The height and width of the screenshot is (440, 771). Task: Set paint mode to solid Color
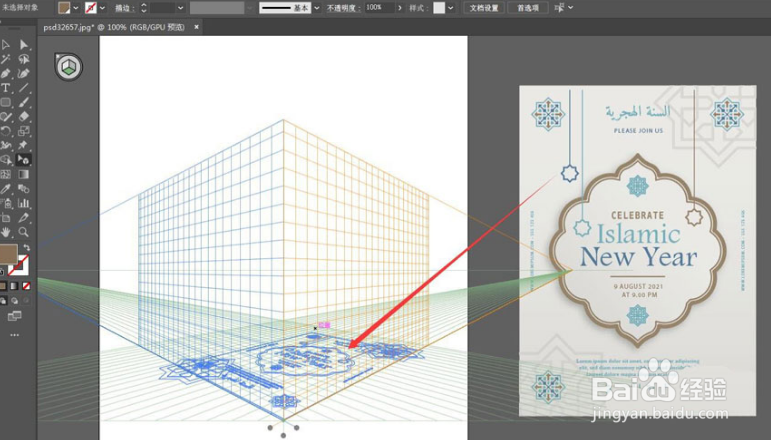click(x=2, y=286)
